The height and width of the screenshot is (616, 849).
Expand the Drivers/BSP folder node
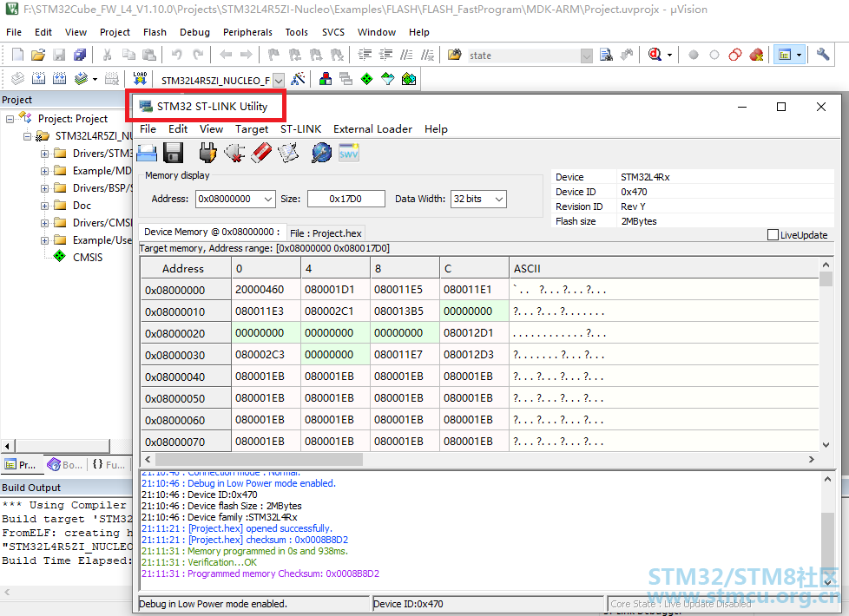(45, 188)
